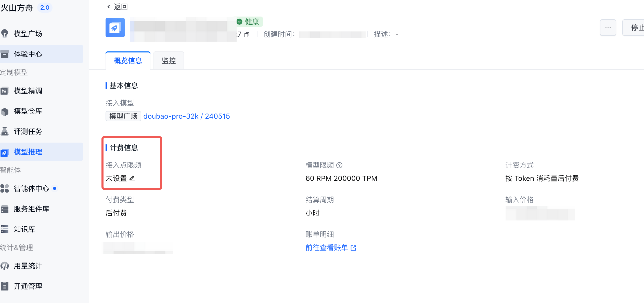Click the 智能体中心 four-dots icon
The image size is (644, 303).
[5, 188]
